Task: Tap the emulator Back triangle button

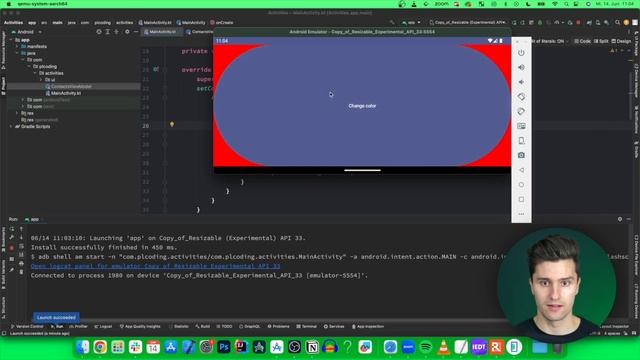Action: 521,170
